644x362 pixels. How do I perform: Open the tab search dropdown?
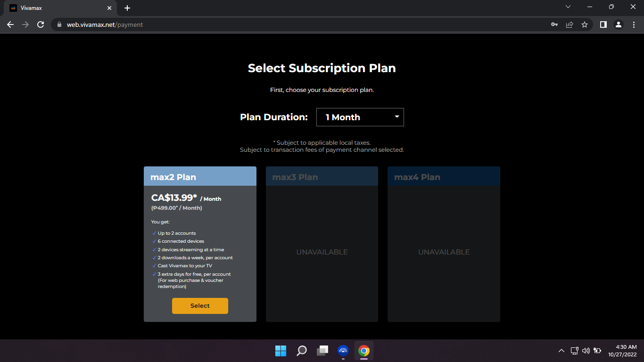pyautogui.click(x=568, y=7)
